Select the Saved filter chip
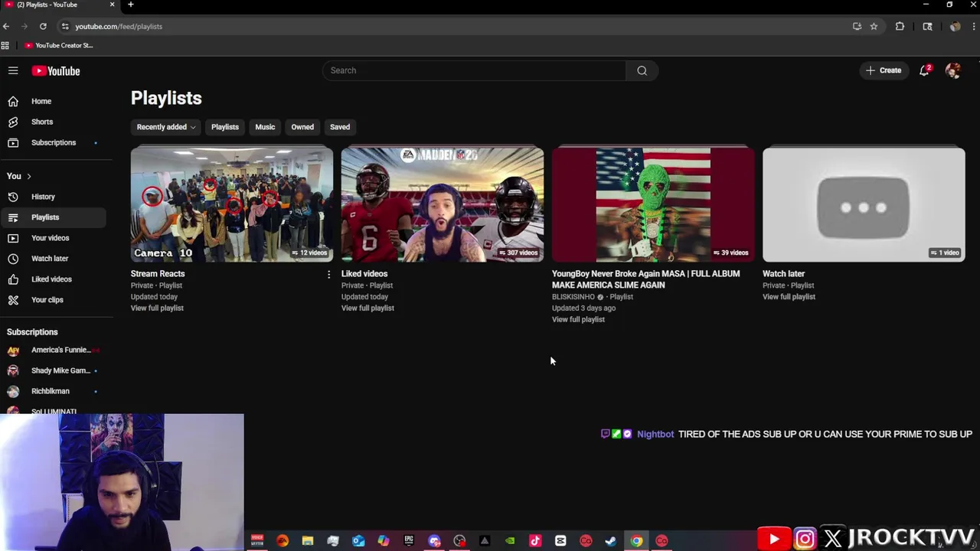This screenshot has height=551, width=980. click(x=340, y=127)
